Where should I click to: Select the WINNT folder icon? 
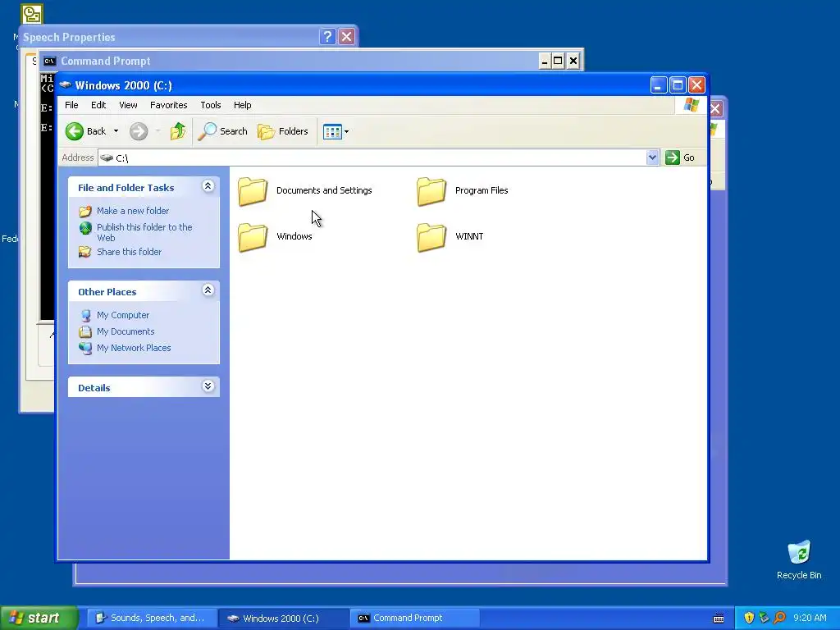tap(431, 237)
